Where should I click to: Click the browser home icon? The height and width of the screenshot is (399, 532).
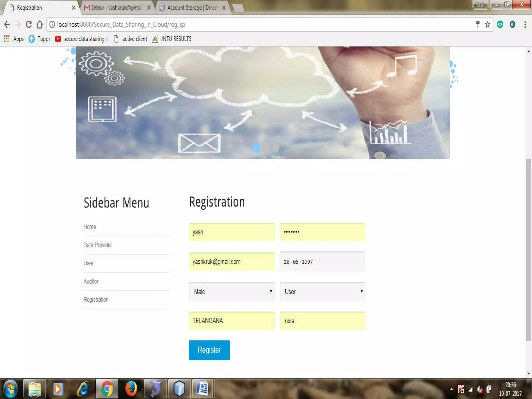coord(40,24)
